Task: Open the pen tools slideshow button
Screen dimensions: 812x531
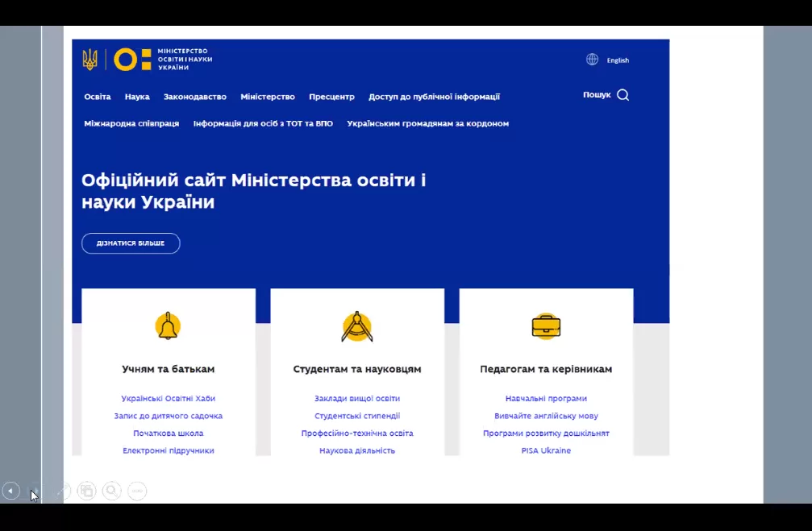Action: [x=62, y=491]
